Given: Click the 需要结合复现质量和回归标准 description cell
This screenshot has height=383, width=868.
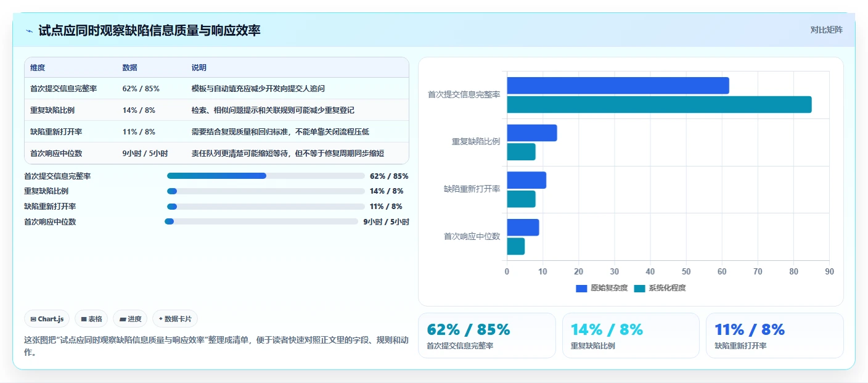Looking at the screenshot, I should pos(280,131).
